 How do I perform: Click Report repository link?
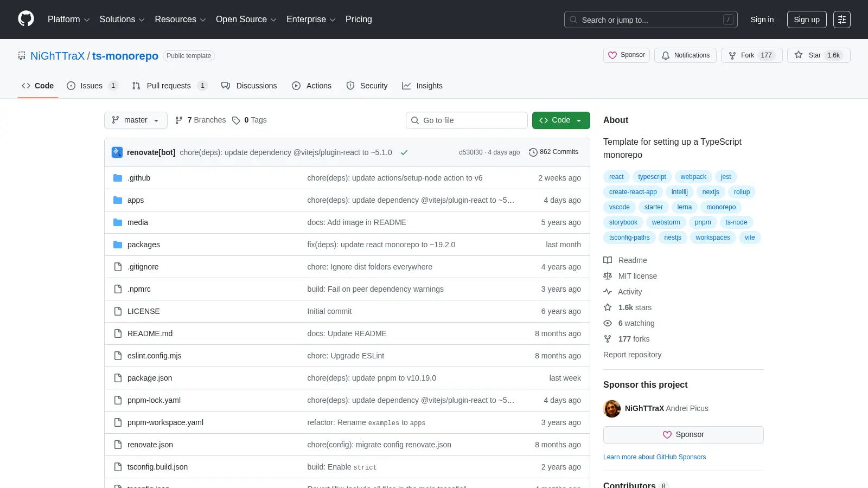[x=632, y=355]
